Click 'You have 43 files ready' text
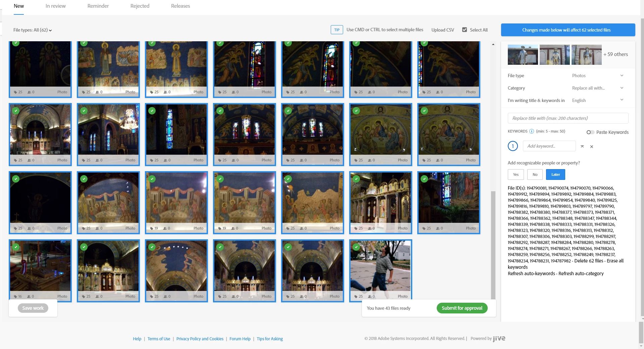The image size is (644, 349). (388, 308)
